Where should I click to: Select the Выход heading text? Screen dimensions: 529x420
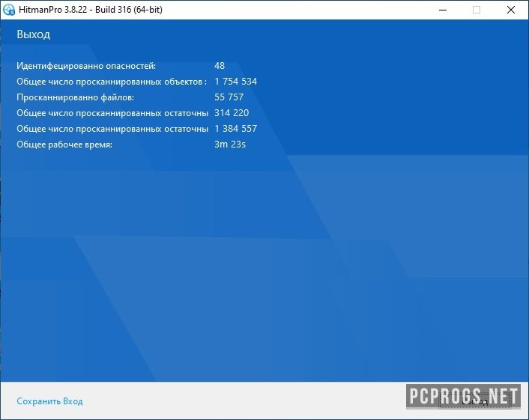[34, 34]
